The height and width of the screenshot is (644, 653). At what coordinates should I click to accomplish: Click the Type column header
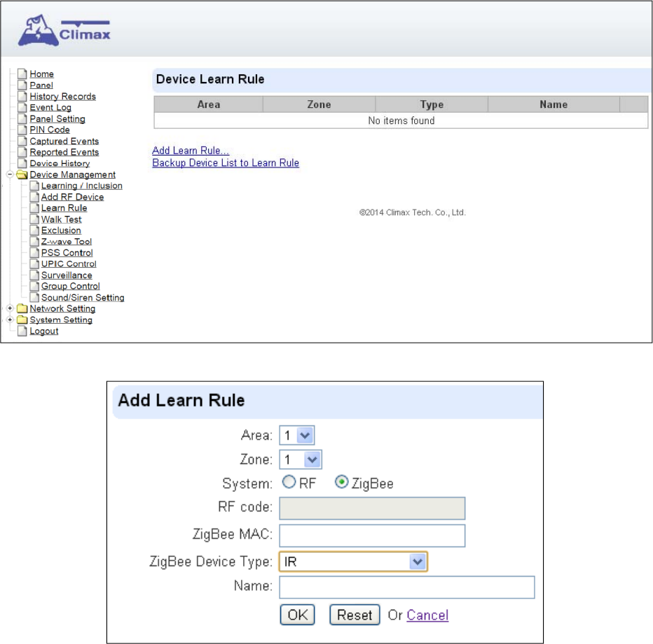(x=432, y=104)
